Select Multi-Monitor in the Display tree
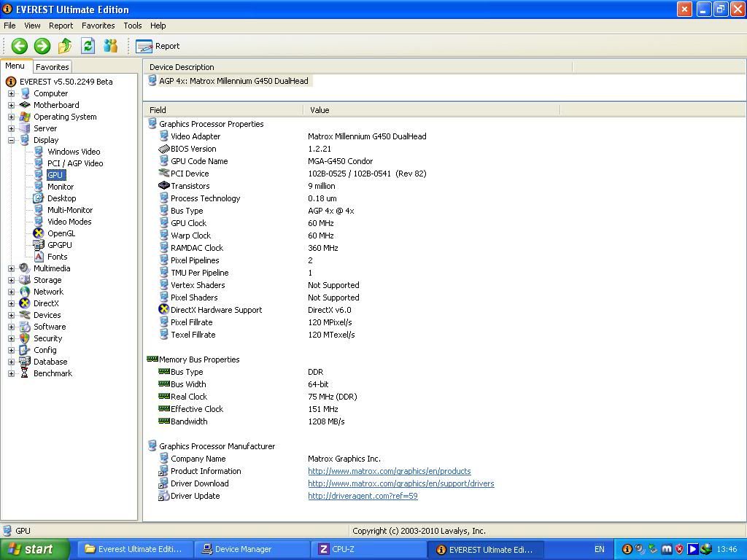 click(x=70, y=210)
